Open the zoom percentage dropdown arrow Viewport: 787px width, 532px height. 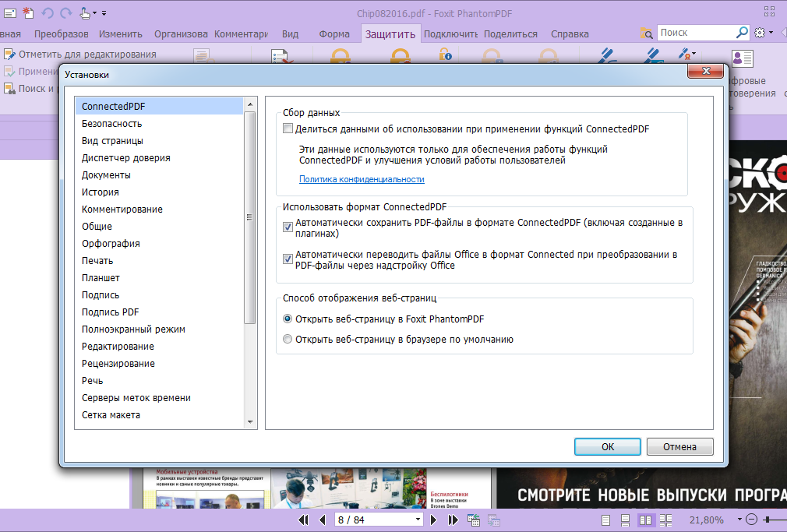pyautogui.click(x=739, y=520)
